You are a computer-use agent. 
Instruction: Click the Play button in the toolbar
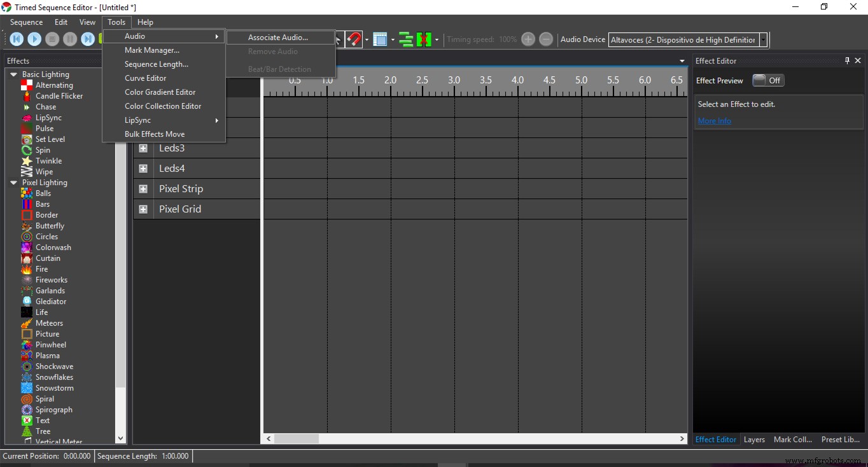tap(34, 39)
